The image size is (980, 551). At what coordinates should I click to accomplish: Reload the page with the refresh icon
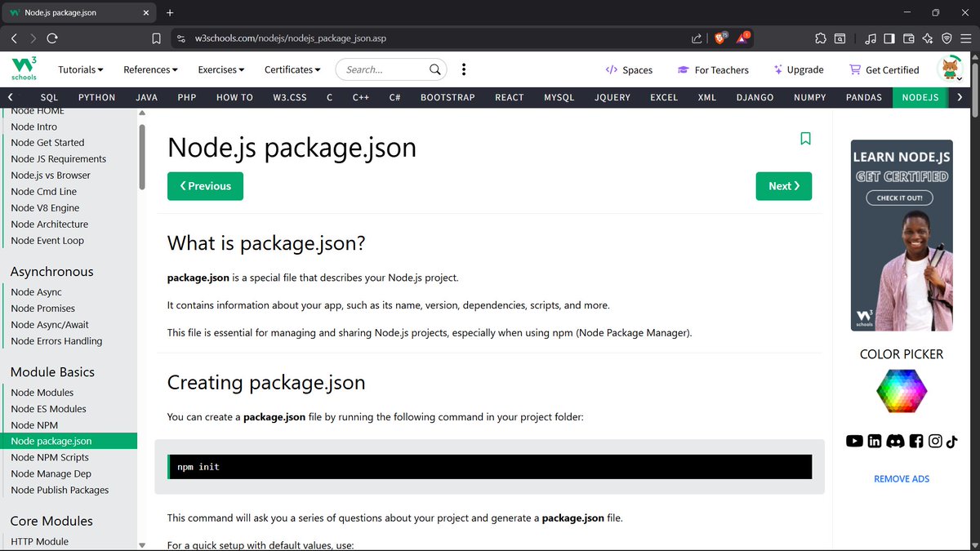(x=52, y=38)
